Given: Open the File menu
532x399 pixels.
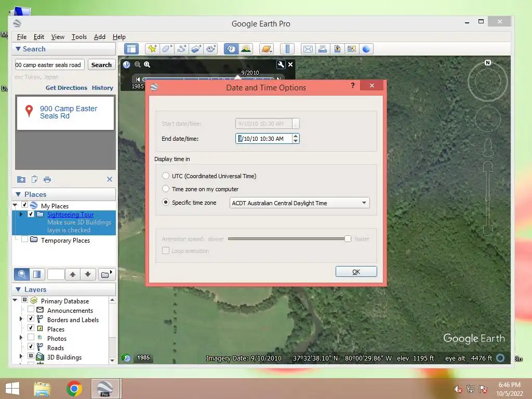Looking at the screenshot, I should coord(22,37).
